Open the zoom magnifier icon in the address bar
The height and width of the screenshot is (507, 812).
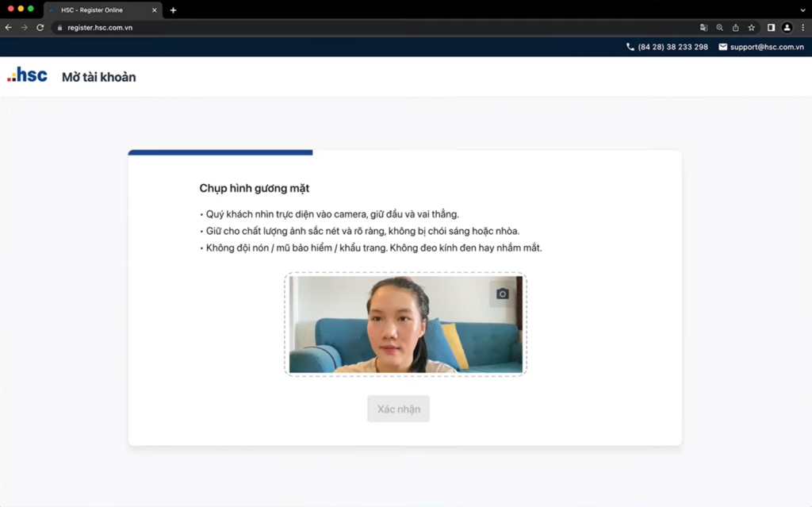[719, 28]
